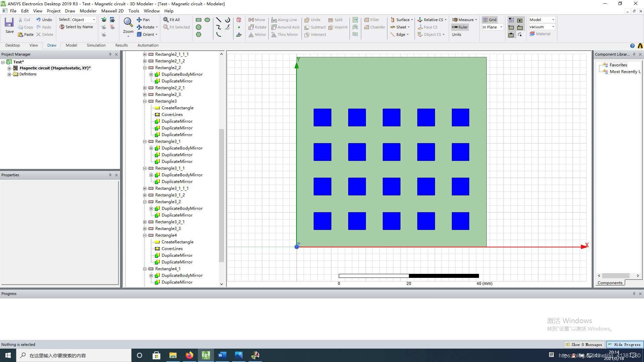Click Hide Progress button

pos(625,345)
